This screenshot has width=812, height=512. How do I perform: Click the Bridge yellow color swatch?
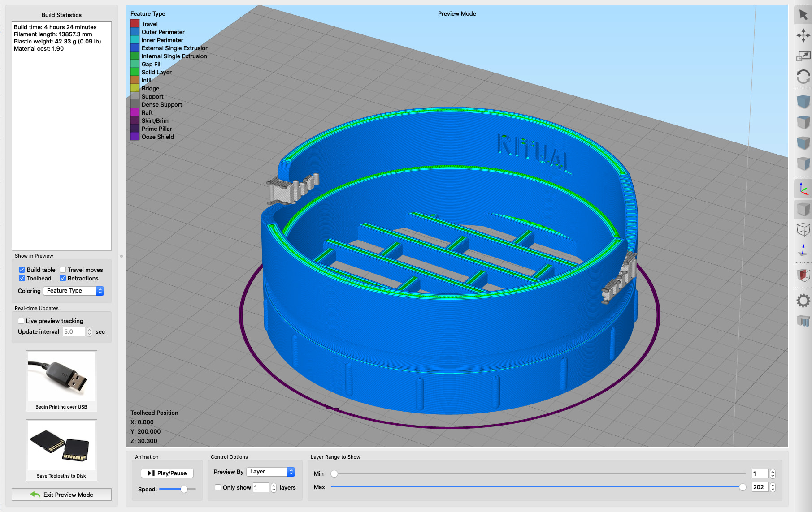coord(135,88)
